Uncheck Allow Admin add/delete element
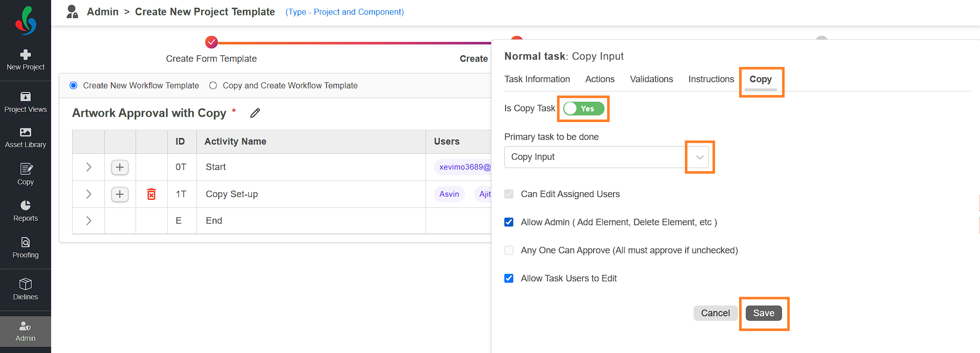 click(509, 222)
